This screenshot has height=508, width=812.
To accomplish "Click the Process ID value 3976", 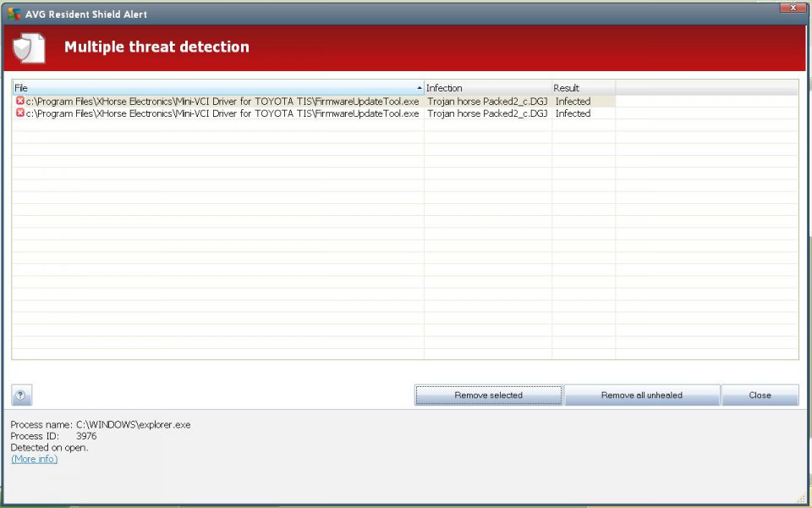I will click(86, 436).
